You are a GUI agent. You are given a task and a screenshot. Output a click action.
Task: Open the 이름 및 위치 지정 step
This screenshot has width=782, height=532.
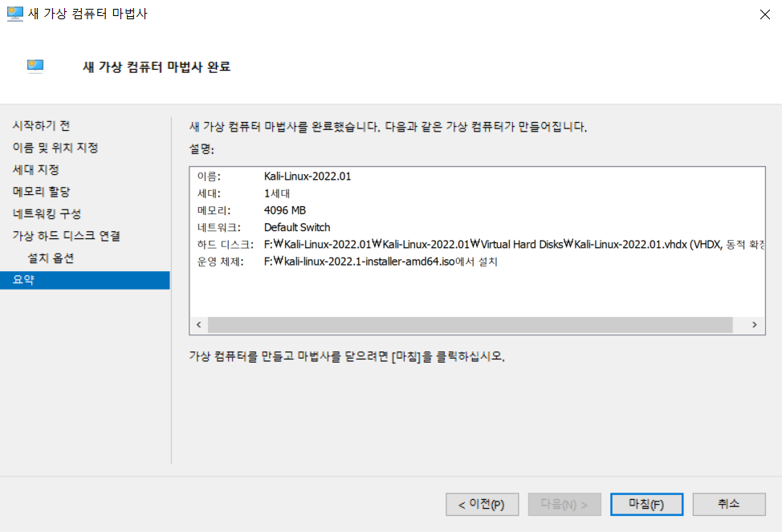[x=55, y=148]
